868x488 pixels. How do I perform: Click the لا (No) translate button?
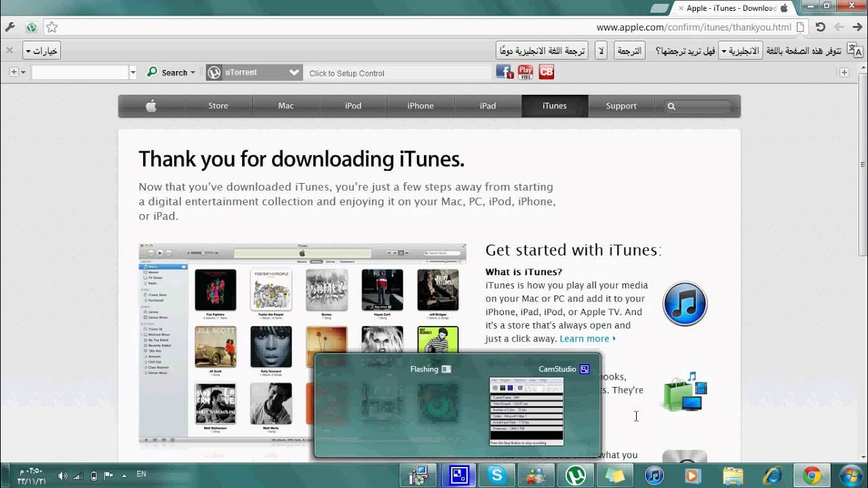(601, 51)
